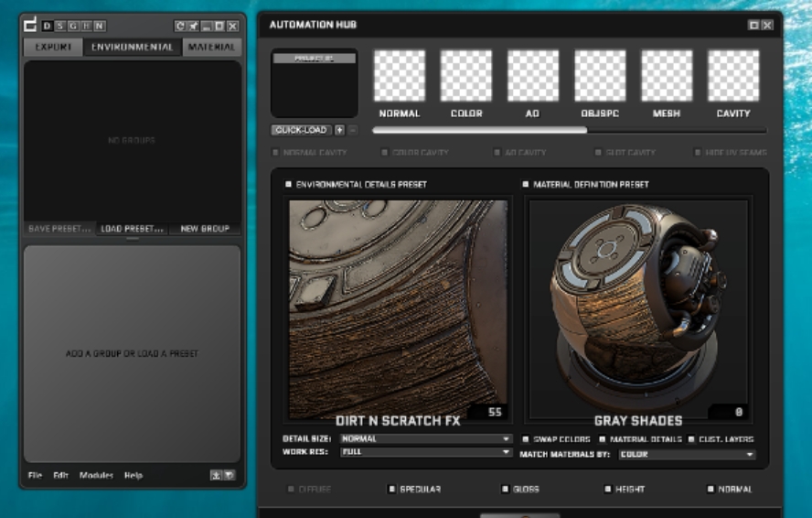The height and width of the screenshot is (518, 812).
Task: Select the D channel icon
Action: (x=47, y=26)
